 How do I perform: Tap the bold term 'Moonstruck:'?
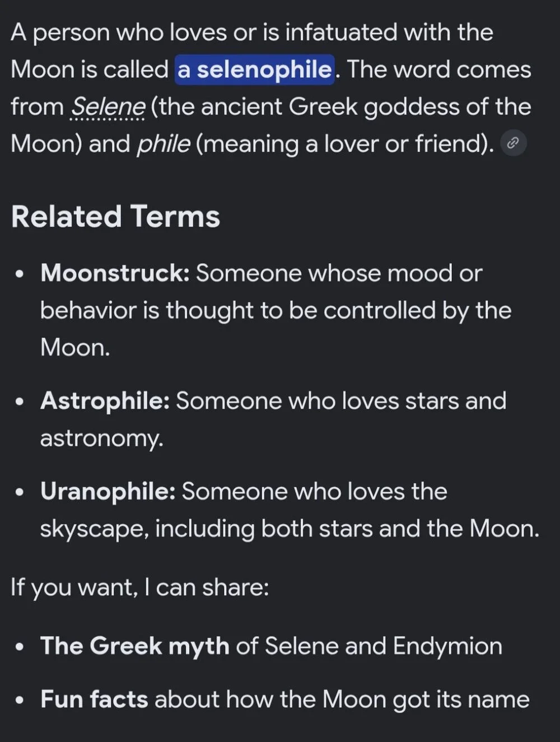pyautogui.click(x=115, y=273)
